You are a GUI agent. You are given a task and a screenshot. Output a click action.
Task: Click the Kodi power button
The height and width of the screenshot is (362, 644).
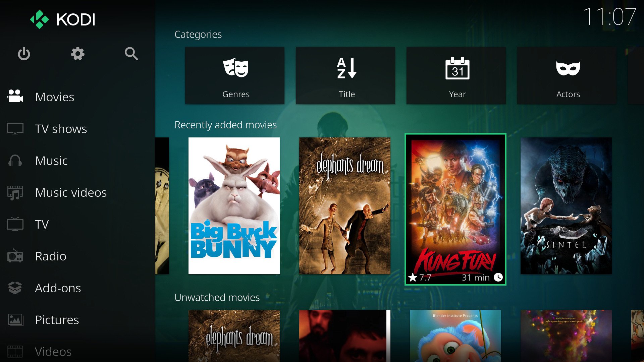pyautogui.click(x=24, y=54)
